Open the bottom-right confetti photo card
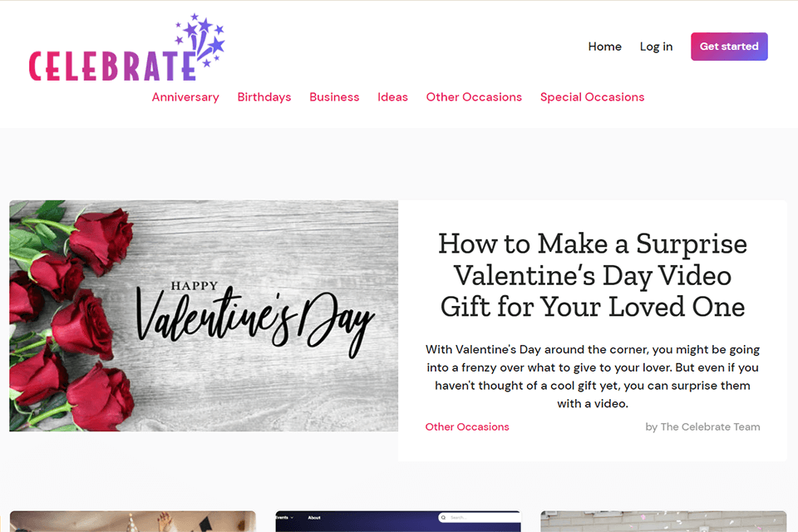This screenshot has height=532, width=798. point(663,521)
